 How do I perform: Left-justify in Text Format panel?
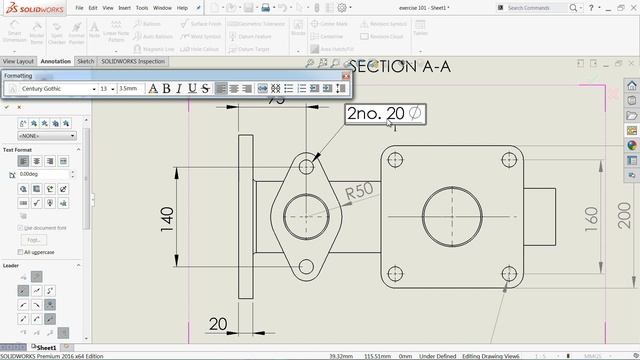pyautogui.click(x=23, y=161)
